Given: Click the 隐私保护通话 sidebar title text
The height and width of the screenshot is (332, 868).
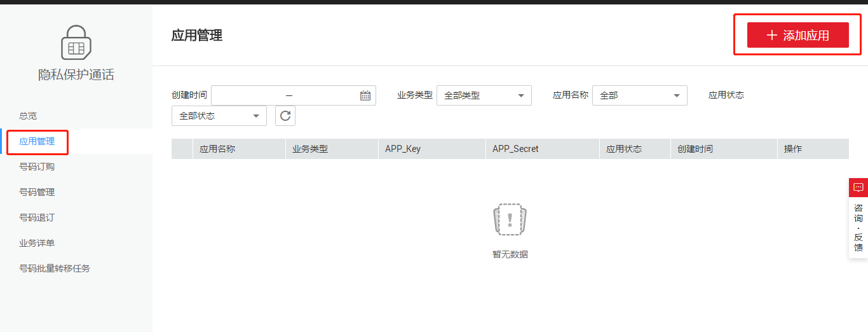Looking at the screenshot, I should tap(76, 75).
